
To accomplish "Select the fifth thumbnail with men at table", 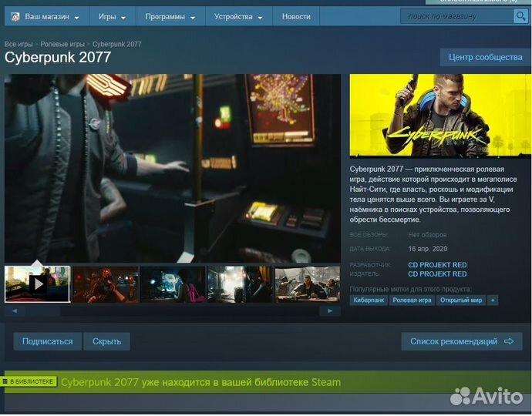I will [x=308, y=284].
